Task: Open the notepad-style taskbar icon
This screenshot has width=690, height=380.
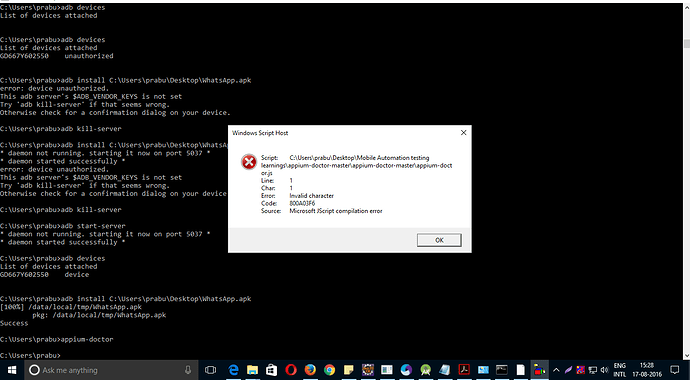Action: 444,370
